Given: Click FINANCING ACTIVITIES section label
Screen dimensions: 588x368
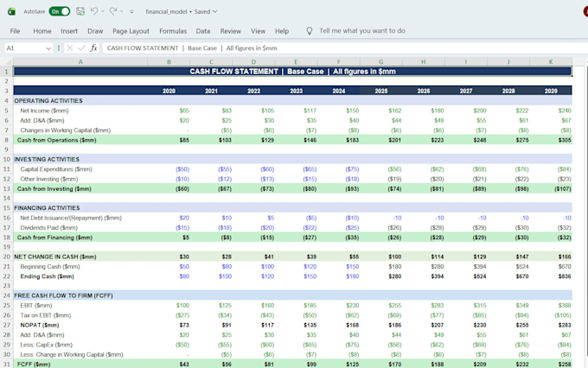Looking at the screenshot, I should pyautogui.click(x=47, y=208).
